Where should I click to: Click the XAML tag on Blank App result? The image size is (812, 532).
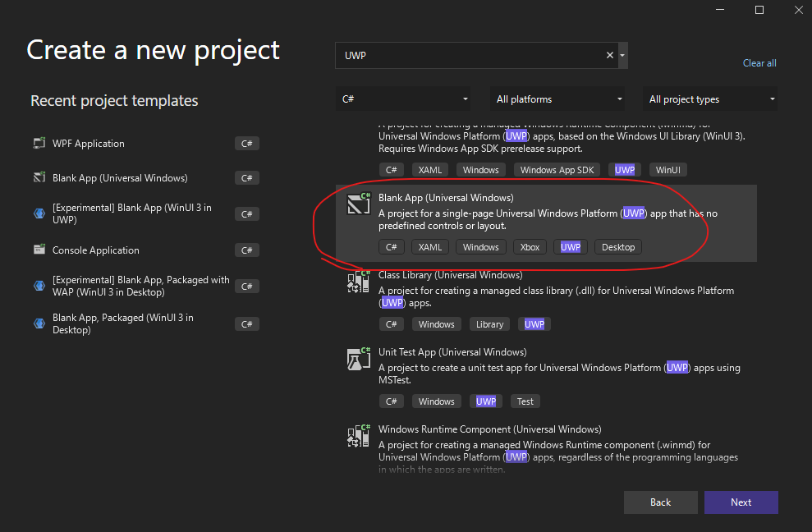(x=430, y=247)
